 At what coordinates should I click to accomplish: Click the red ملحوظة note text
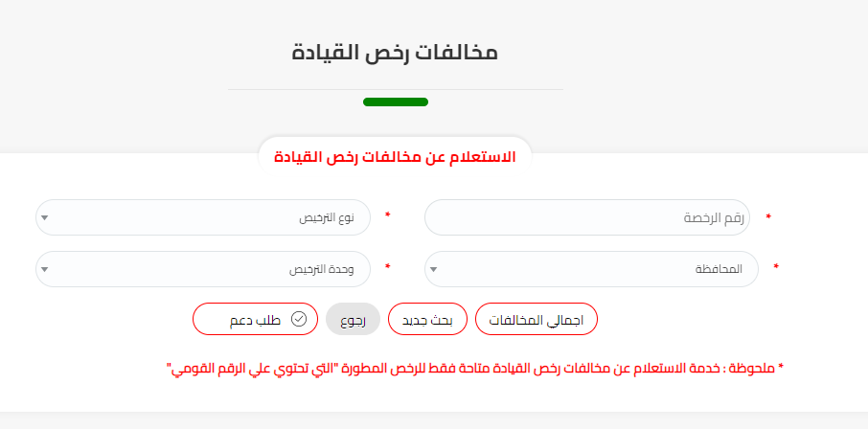click(x=475, y=368)
